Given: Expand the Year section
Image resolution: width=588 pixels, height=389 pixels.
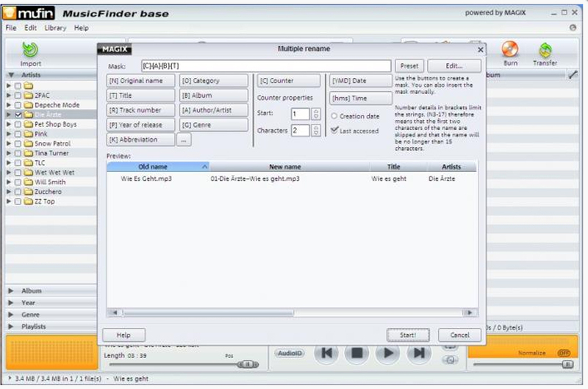Looking at the screenshot, I should click(11, 303).
